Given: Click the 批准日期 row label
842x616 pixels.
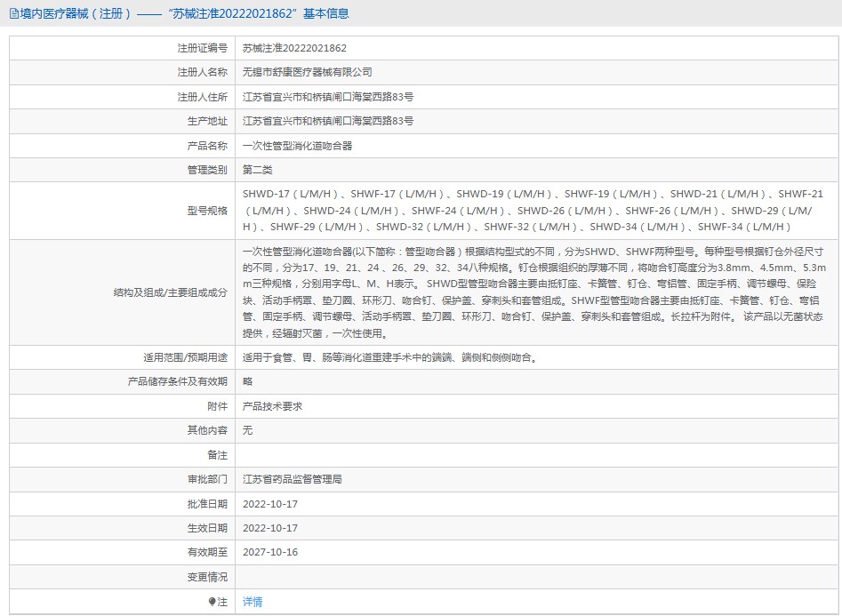Looking at the screenshot, I should click(206, 503).
